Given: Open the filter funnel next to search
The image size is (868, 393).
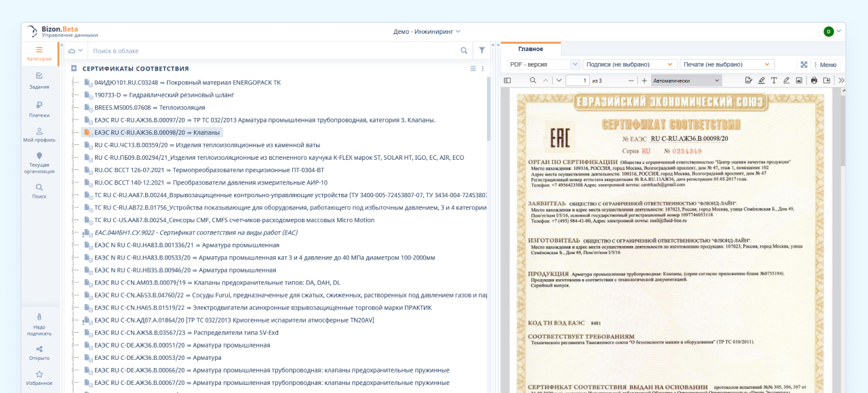Looking at the screenshot, I should [481, 51].
